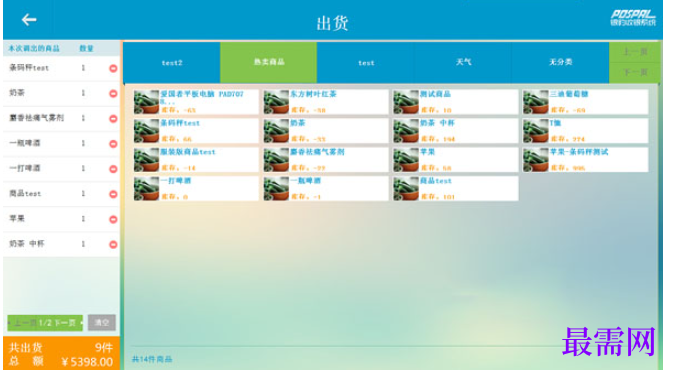Click the 数量 column header
The image size is (674, 373).
pos(86,49)
